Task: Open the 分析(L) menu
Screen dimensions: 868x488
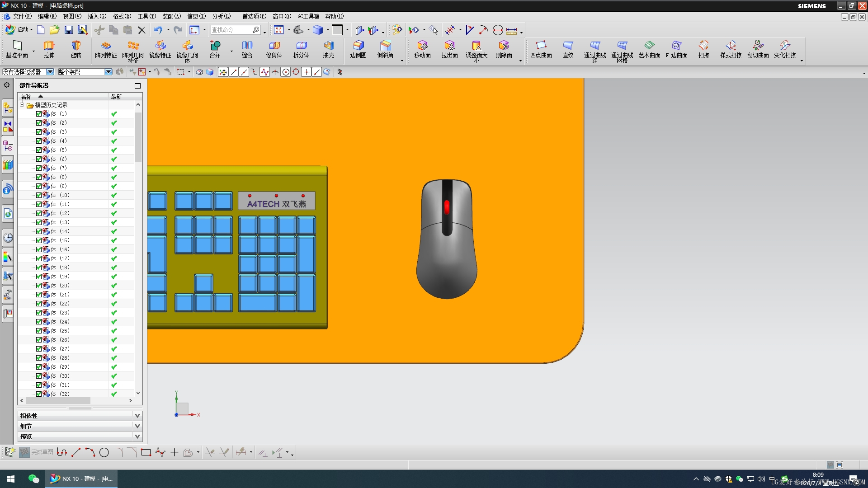Action: (222, 16)
